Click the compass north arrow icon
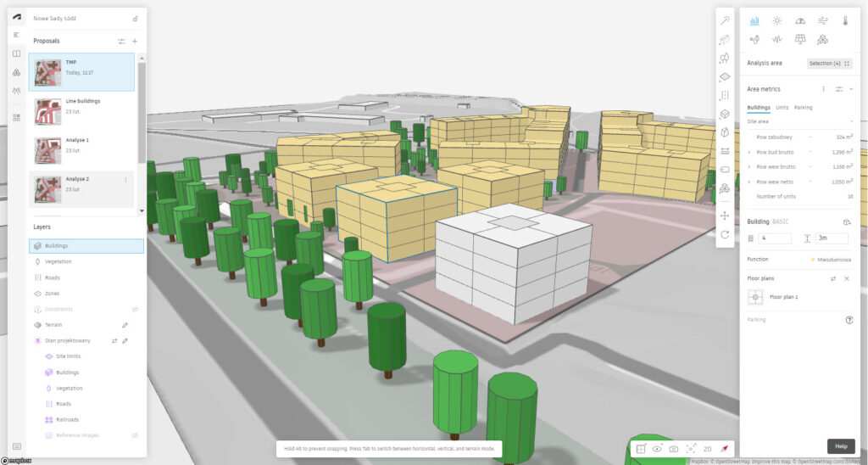The image size is (868, 465). [x=725, y=448]
